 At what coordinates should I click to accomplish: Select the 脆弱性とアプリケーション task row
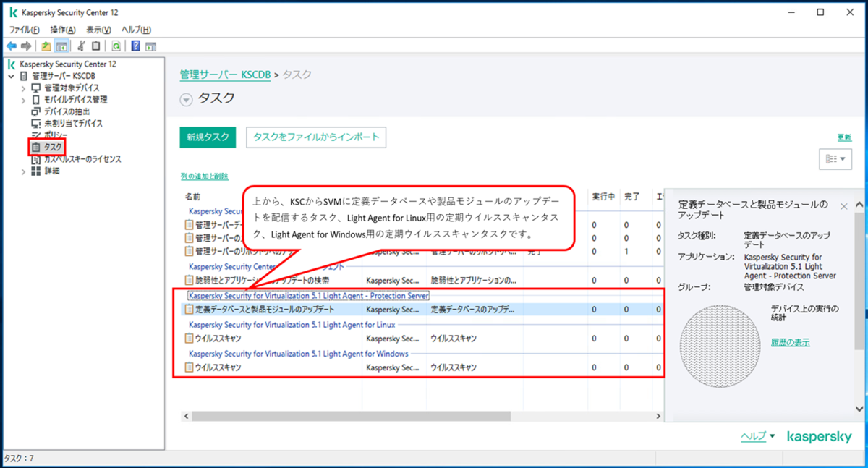coord(422,280)
